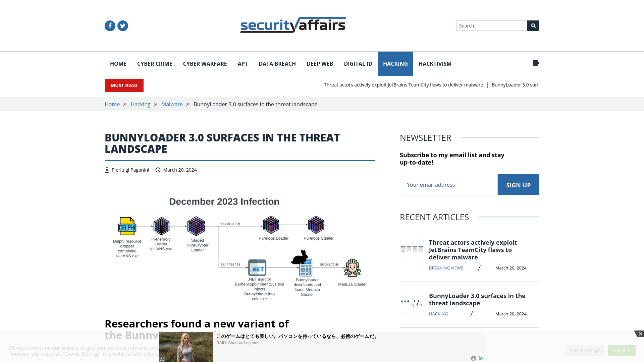Screen dimensions: 644x362
Task: Click the Malware breadcrumb link
Action: pos(172,104)
